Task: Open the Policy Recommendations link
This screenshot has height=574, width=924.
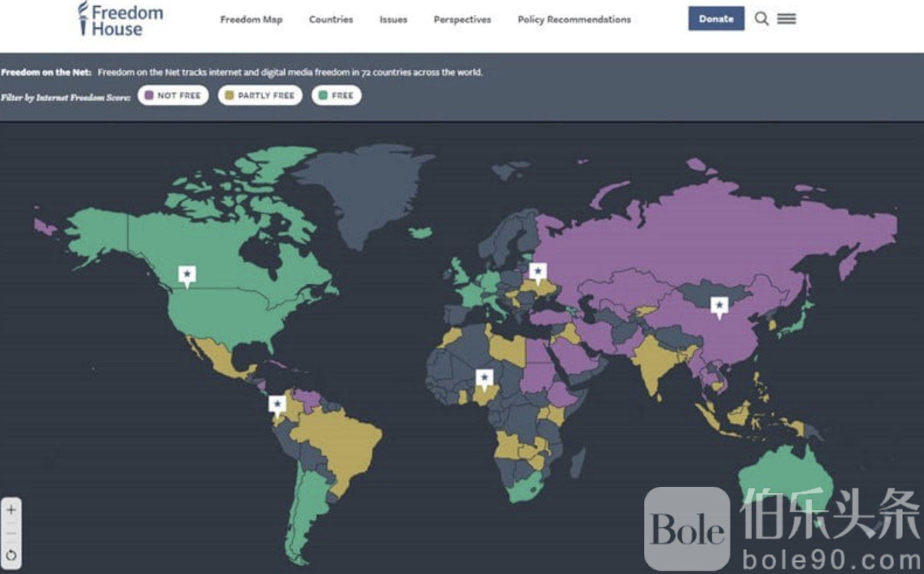Action: coord(574,19)
